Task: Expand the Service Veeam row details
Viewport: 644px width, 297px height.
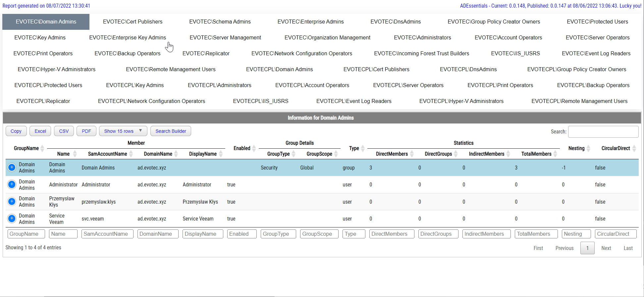Action: [12, 219]
